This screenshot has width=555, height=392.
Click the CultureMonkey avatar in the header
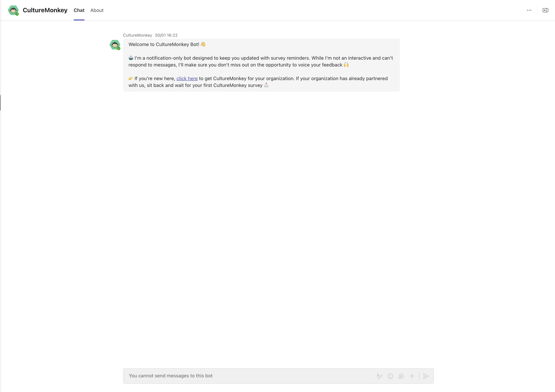pos(13,10)
